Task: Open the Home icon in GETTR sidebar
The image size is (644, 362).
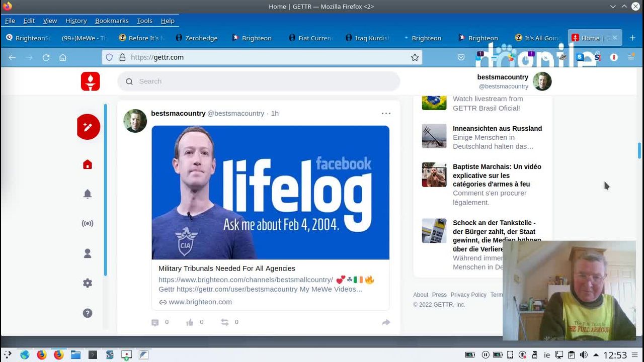Action: (88, 165)
